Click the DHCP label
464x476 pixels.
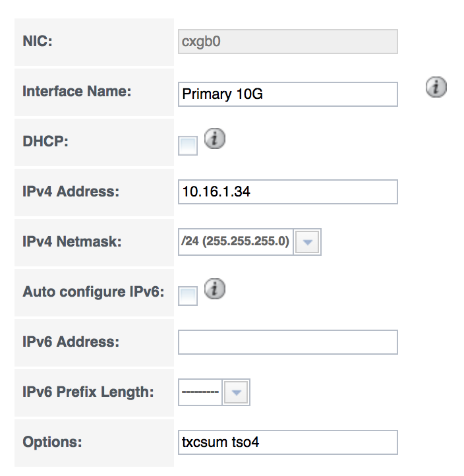45,142
